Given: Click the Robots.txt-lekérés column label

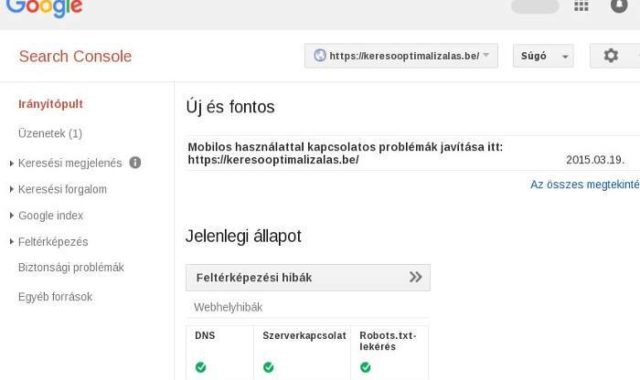Looking at the screenshot, I should coord(388,341).
